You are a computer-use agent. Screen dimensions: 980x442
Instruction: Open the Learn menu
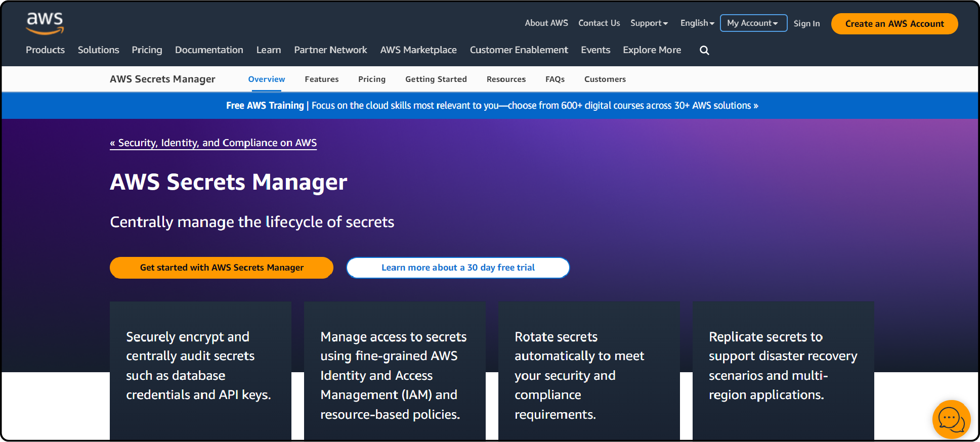(269, 50)
